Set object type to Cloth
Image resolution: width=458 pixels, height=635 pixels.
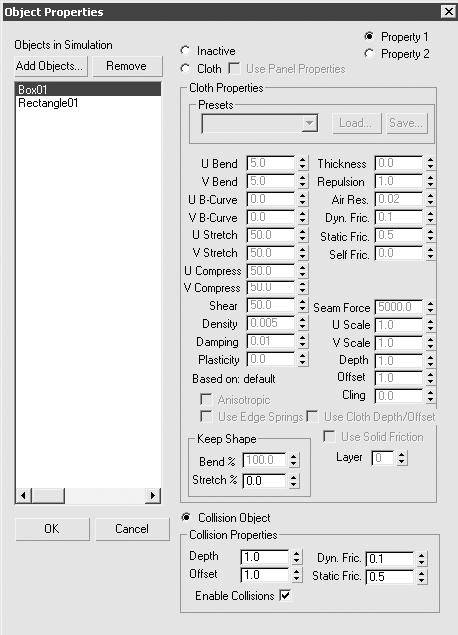(x=185, y=68)
